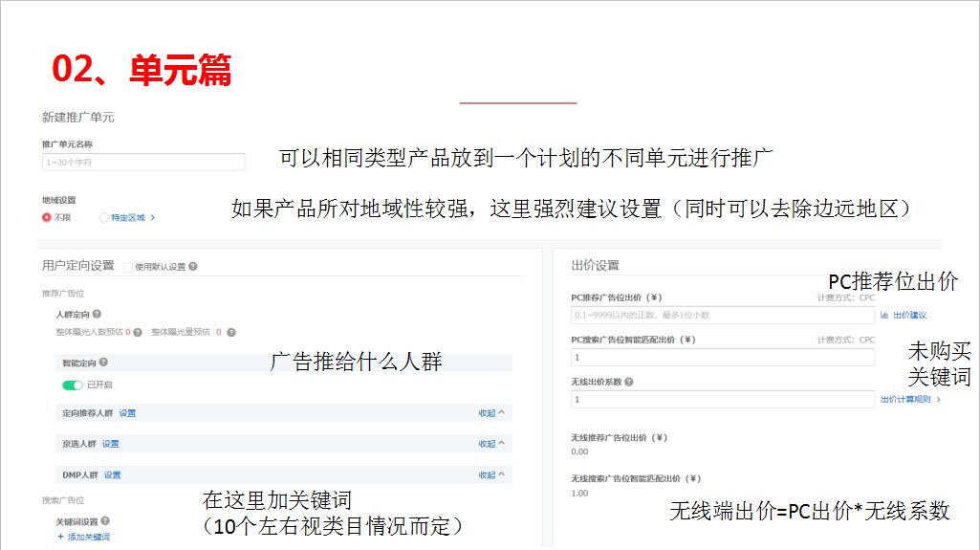Screen dimensions: 980x550
Task: Focus the 无线出价系数 input field
Action: tap(723, 400)
